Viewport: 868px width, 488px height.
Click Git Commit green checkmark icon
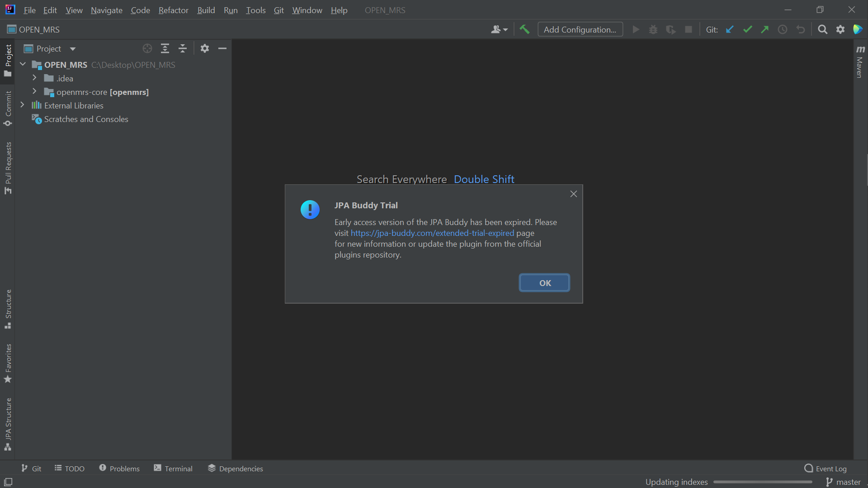coord(747,29)
